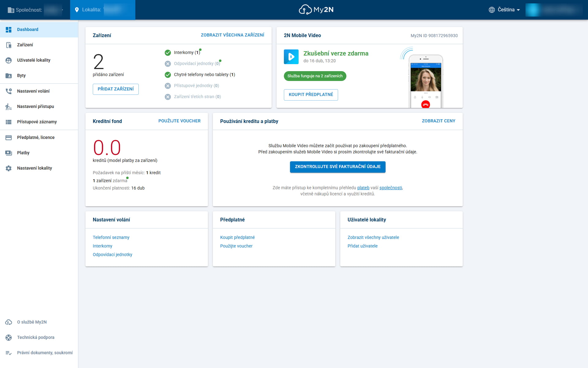This screenshot has width=588, height=368.
Task: Click the globe language icon
Action: pyautogui.click(x=492, y=10)
